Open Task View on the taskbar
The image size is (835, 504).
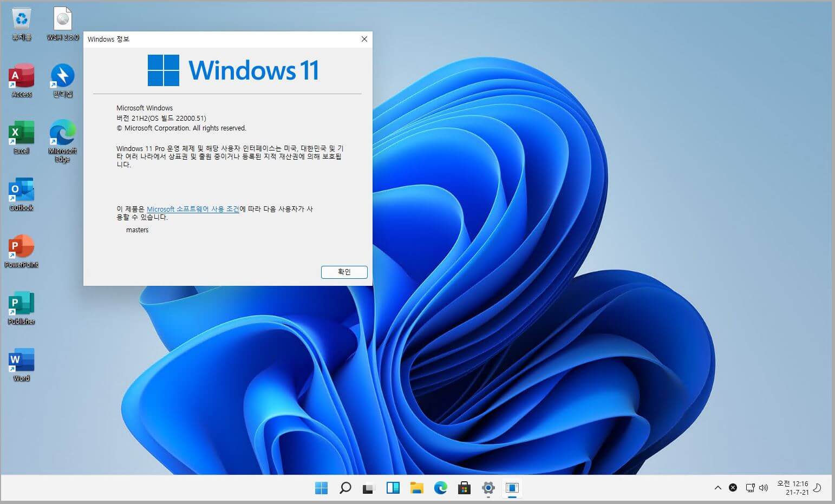click(x=369, y=488)
